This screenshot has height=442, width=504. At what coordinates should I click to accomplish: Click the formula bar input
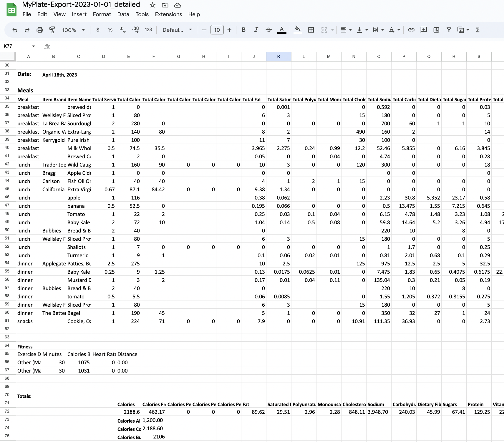pos(277,46)
